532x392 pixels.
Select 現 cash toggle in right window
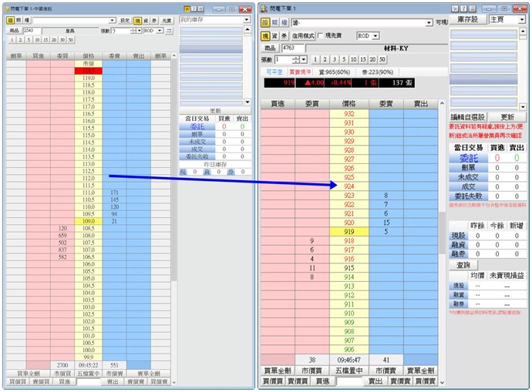(265, 36)
